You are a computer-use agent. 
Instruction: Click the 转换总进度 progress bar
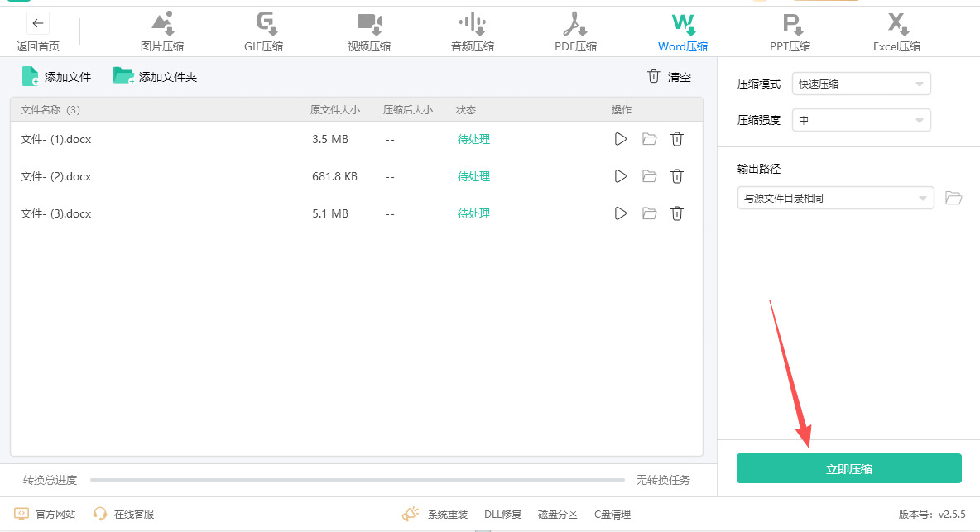click(357, 480)
